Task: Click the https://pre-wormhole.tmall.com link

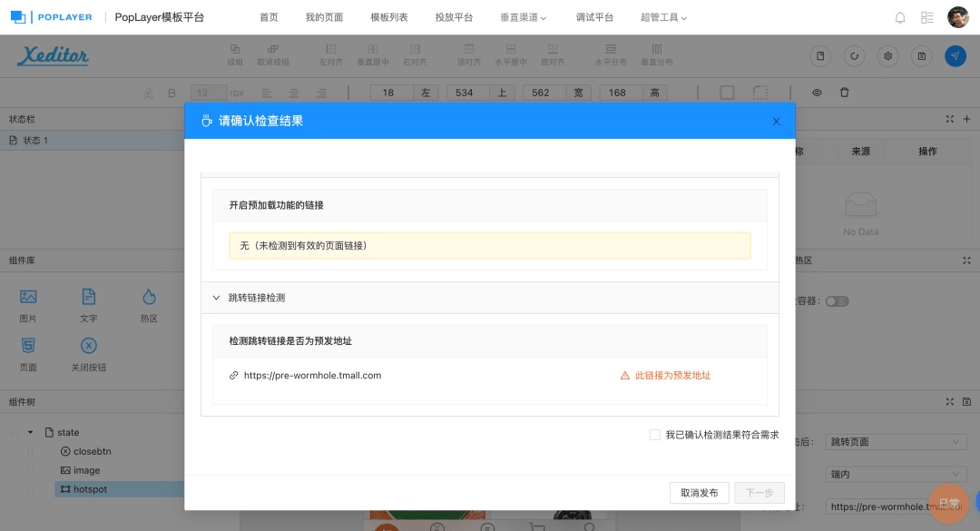Action: [x=312, y=375]
